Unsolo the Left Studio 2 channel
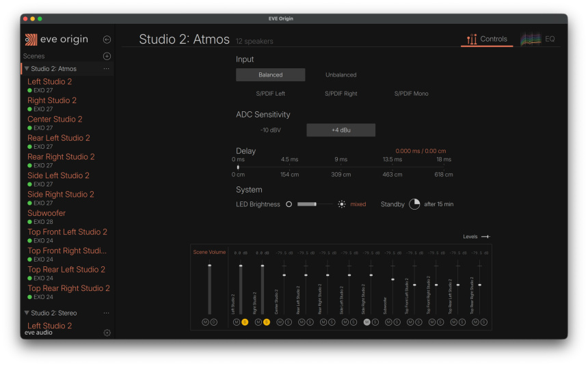The width and height of the screenshot is (588, 366). (x=245, y=322)
